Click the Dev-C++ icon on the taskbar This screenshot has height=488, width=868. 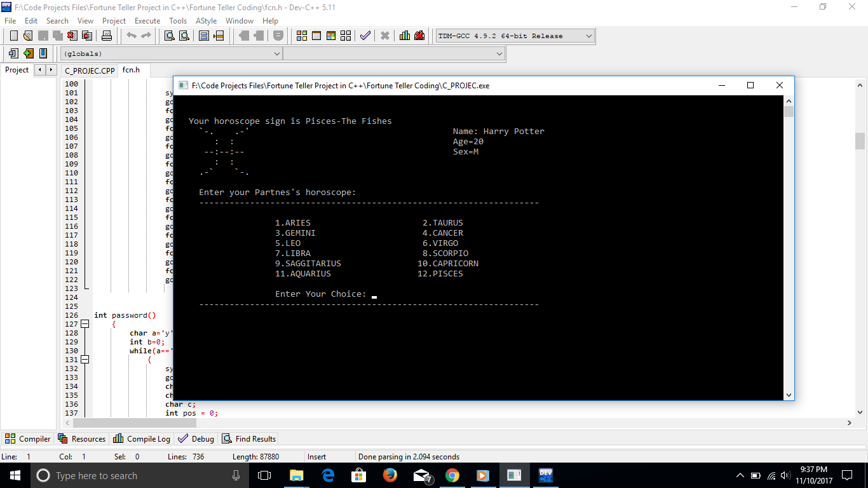(545, 475)
